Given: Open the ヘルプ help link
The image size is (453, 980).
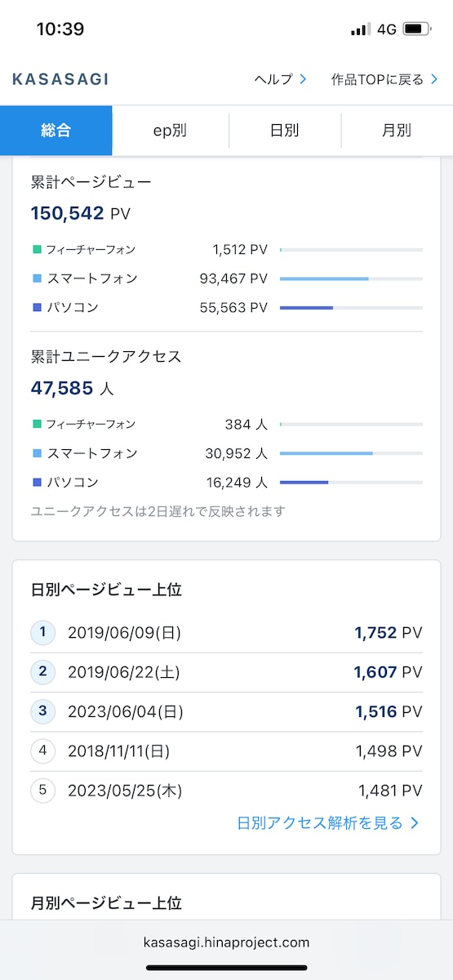Looking at the screenshot, I should pyautogui.click(x=280, y=79).
